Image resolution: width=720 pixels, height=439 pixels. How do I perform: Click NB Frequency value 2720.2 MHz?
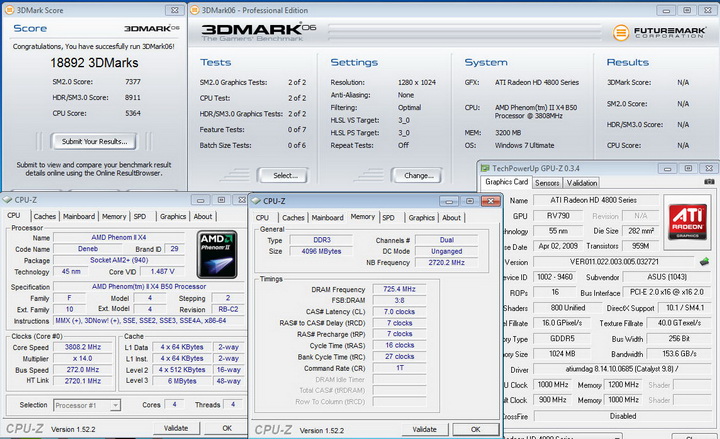tap(446, 263)
